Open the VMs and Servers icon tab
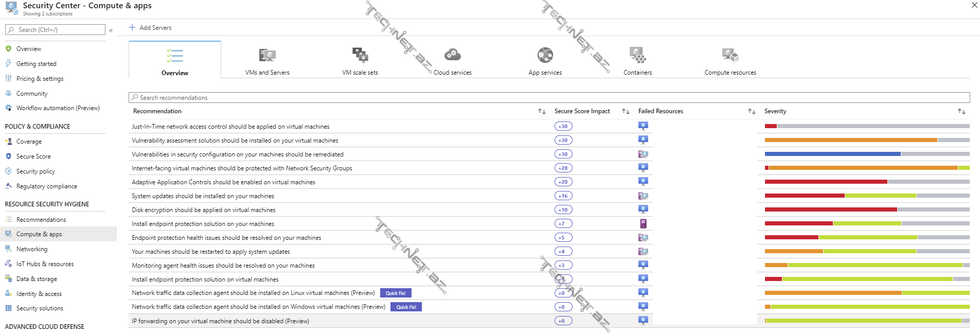Screen dimensions: 980x333 tap(267, 55)
